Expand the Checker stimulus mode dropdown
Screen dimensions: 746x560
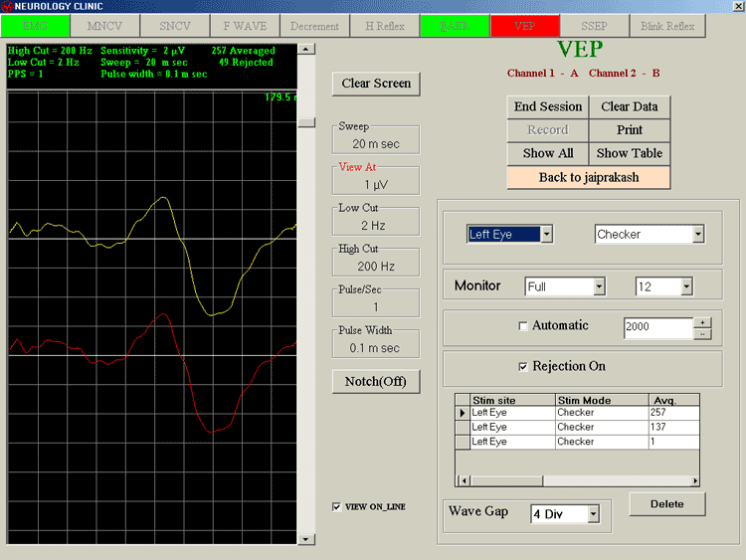pos(697,235)
